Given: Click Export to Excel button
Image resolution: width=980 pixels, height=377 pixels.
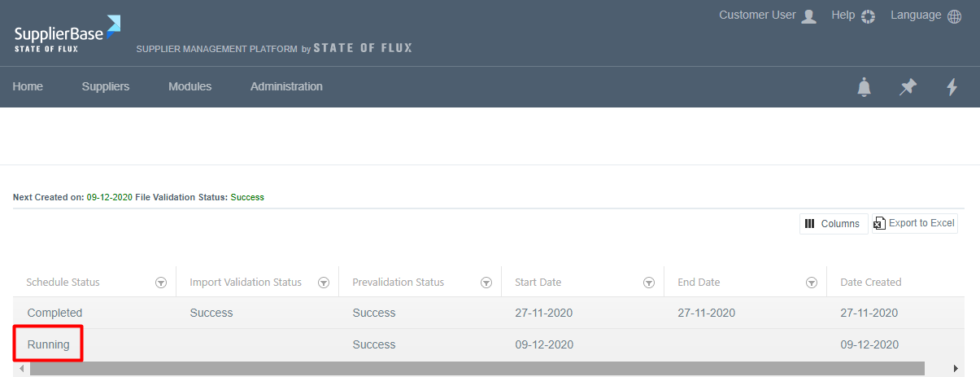Looking at the screenshot, I should click(x=915, y=223).
